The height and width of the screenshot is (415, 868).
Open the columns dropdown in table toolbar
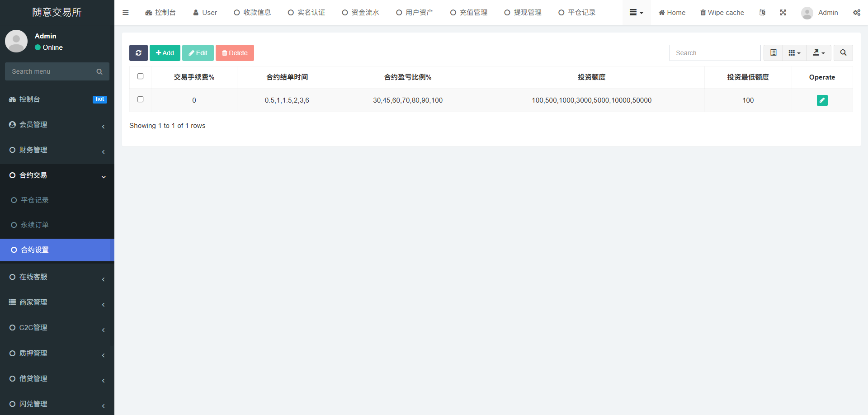click(x=794, y=53)
